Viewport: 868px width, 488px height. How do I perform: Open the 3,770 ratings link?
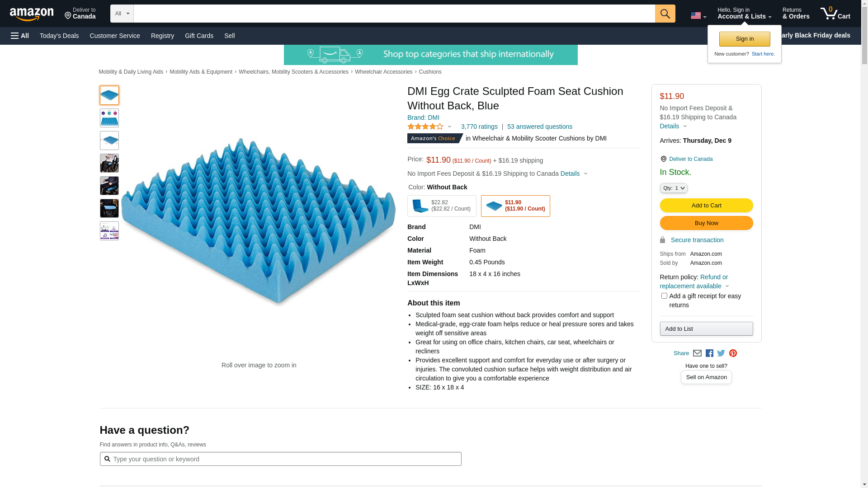pyautogui.click(x=479, y=127)
